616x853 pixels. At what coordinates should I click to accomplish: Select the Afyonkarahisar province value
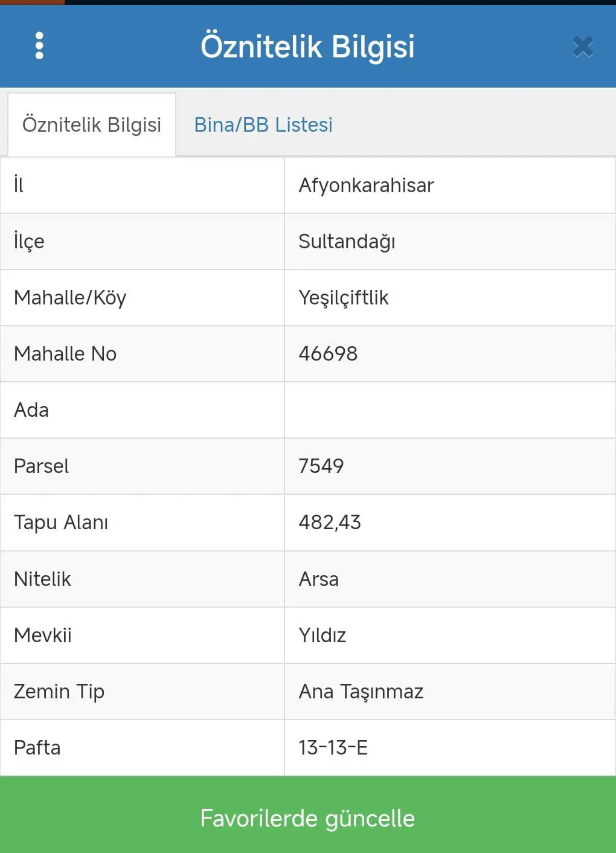366,185
